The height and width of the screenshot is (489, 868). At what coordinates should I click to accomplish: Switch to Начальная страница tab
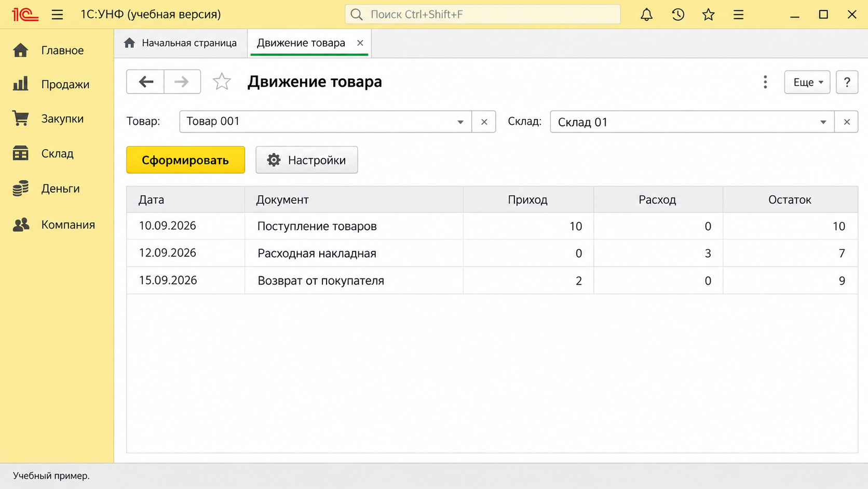coord(181,43)
